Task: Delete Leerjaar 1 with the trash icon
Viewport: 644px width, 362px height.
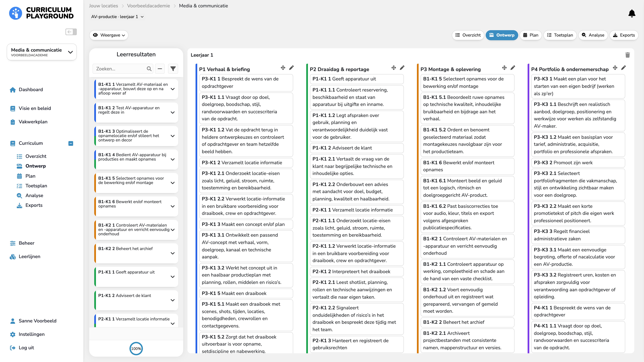Action: point(628,55)
